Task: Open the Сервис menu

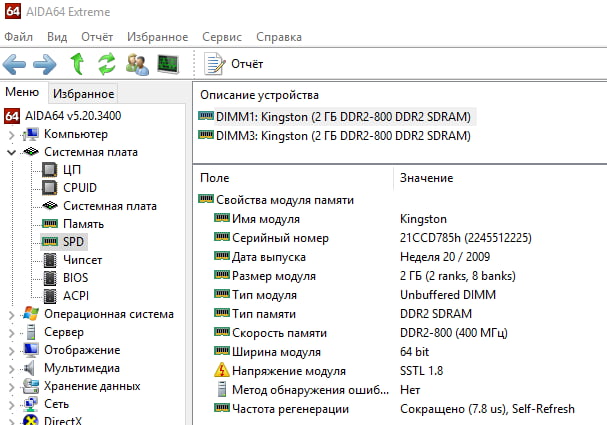Action: 221,37
